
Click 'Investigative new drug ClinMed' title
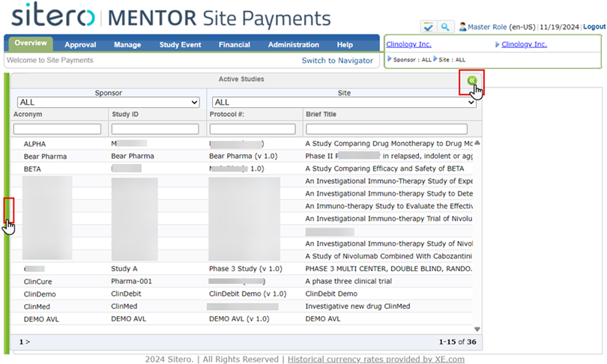(357, 306)
